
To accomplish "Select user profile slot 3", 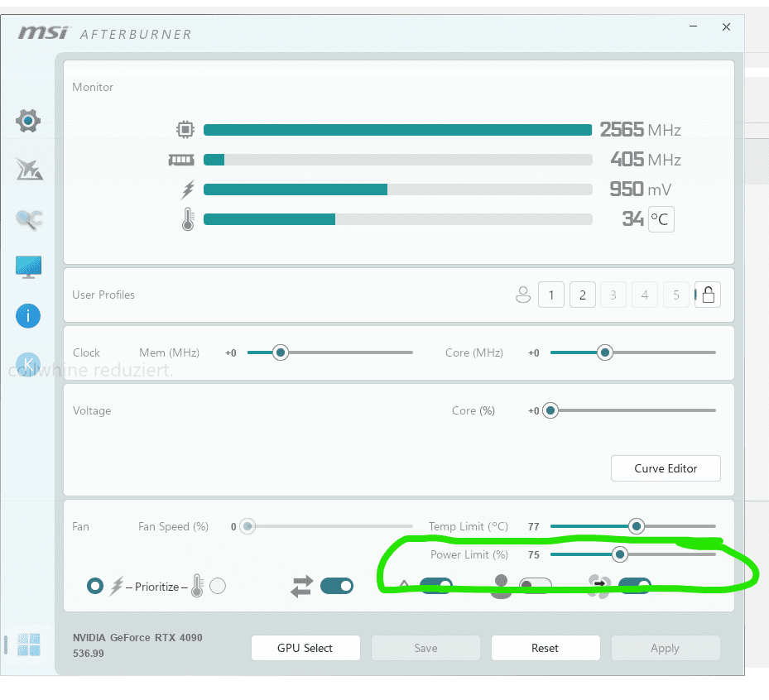I will (613, 295).
